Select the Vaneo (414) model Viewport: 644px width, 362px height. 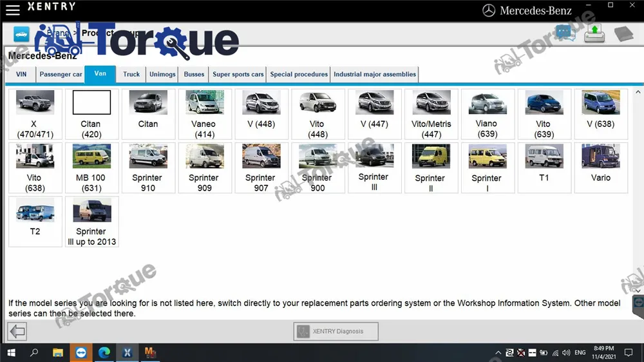tap(205, 114)
